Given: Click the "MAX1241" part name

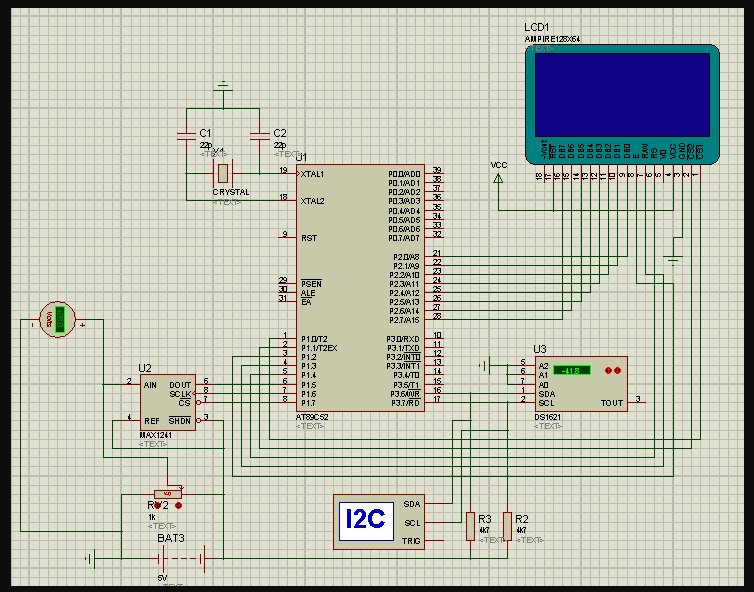Looking at the screenshot, I should (x=155, y=435).
